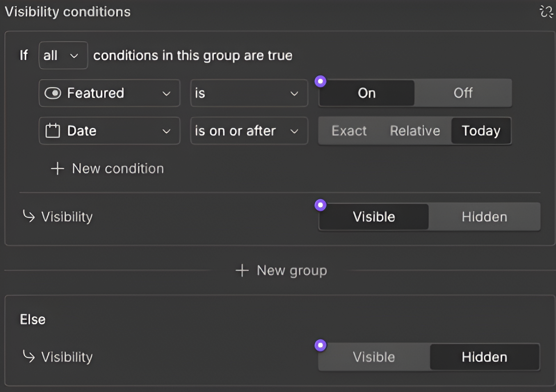Add a New group
This screenshot has width=556, height=392.
pyautogui.click(x=281, y=270)
